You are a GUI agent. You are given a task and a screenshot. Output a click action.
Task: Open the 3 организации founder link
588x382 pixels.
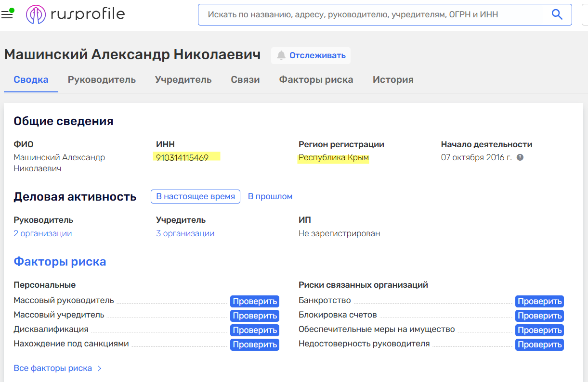185,233
